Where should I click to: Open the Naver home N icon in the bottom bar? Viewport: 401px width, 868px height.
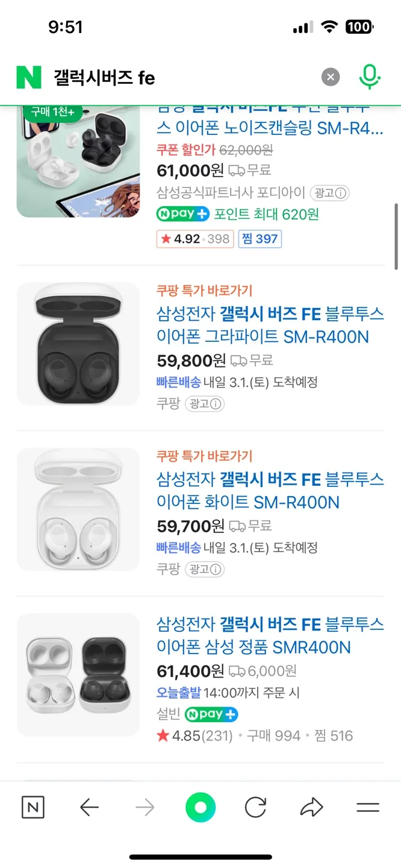click(x=33, y=808)
